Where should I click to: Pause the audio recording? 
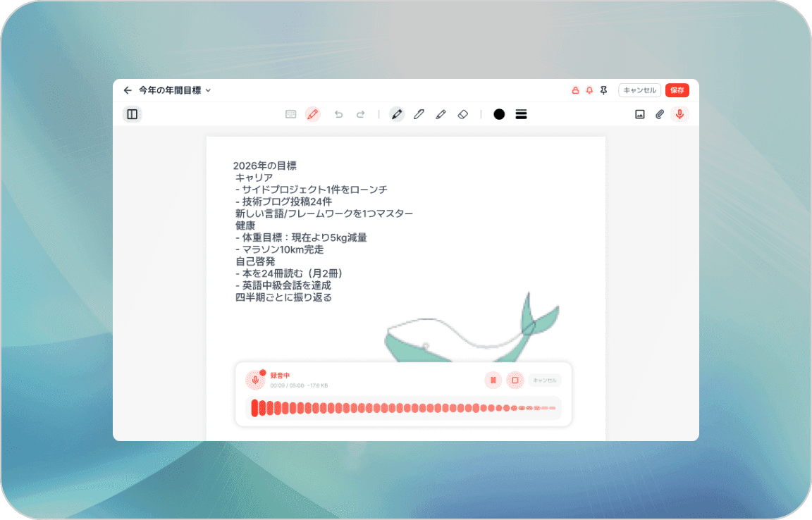tap(493, 380)
